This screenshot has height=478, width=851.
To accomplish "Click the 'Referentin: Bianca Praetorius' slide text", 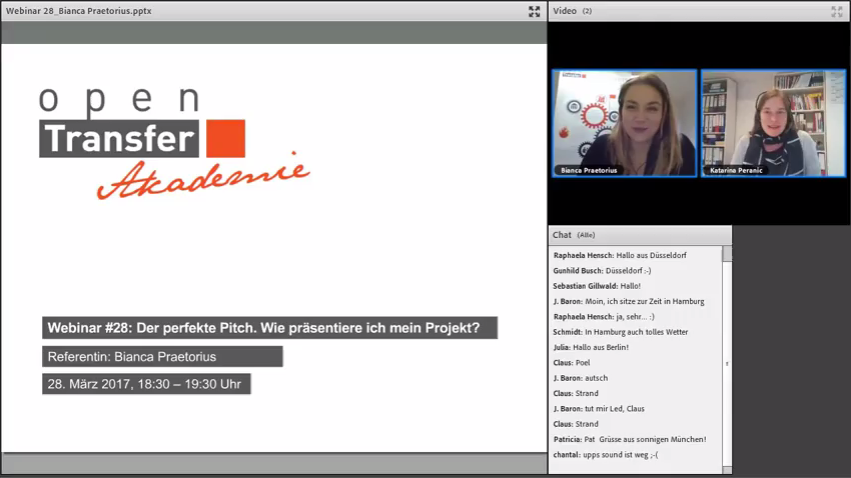I will click(x=162, y=356).
